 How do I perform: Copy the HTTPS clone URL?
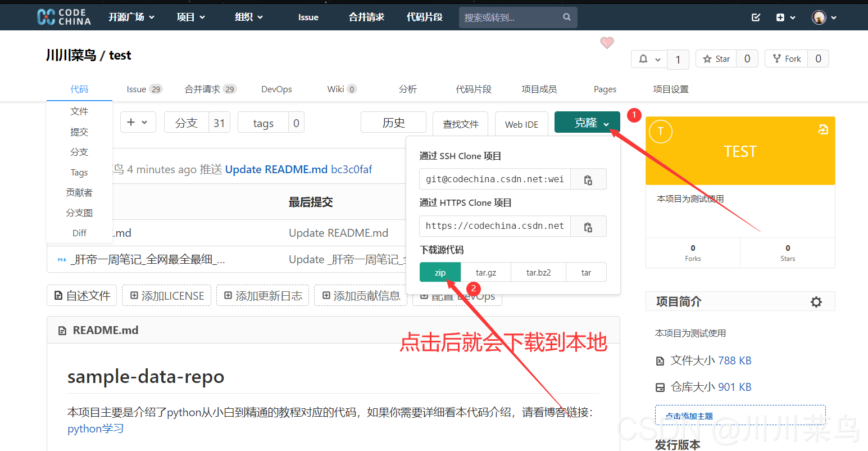pos(588,227)
